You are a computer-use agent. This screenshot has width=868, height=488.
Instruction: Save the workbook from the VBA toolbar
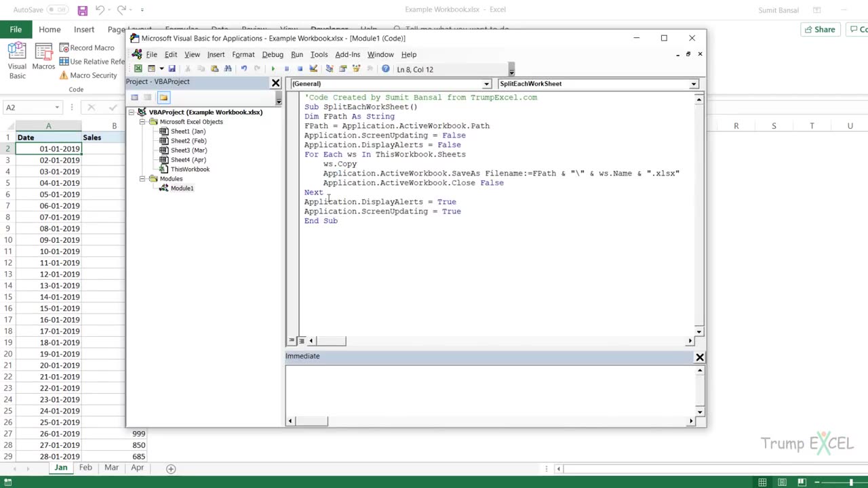click(172, 68)
